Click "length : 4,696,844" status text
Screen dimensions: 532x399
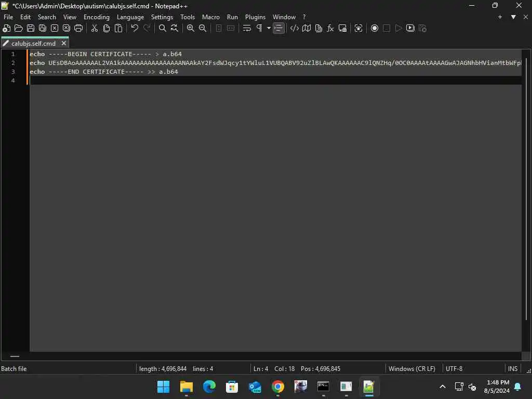[x=163, y=369]
